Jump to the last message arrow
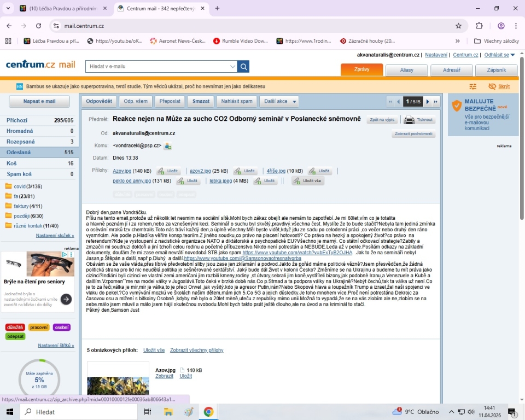The image size is (525, 420). click(436, 102)
